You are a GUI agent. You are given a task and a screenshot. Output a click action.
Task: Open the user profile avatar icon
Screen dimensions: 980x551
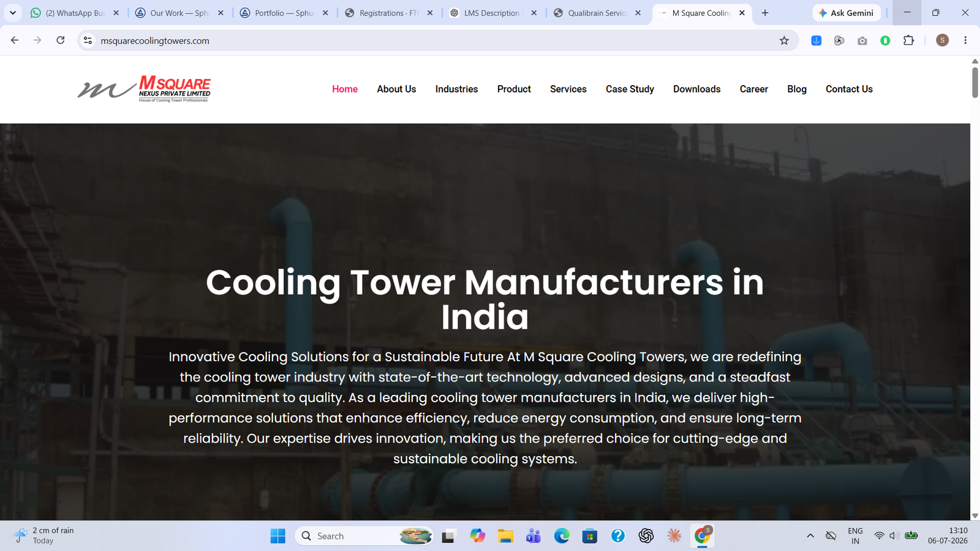point(943,40)
